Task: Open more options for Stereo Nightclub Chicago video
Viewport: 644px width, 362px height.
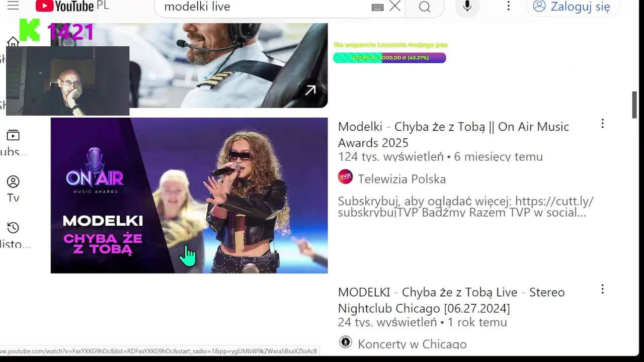Action: click(x=602, y=289)
